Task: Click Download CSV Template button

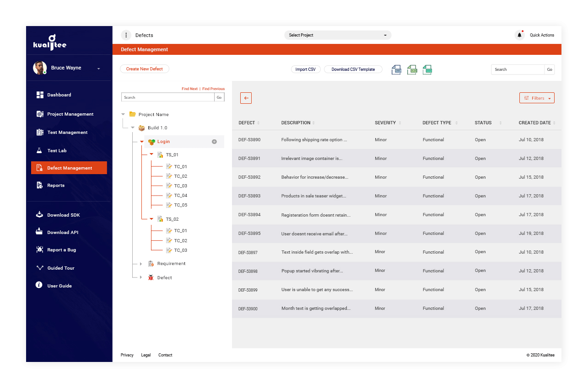Action: (x=353, y=69)
